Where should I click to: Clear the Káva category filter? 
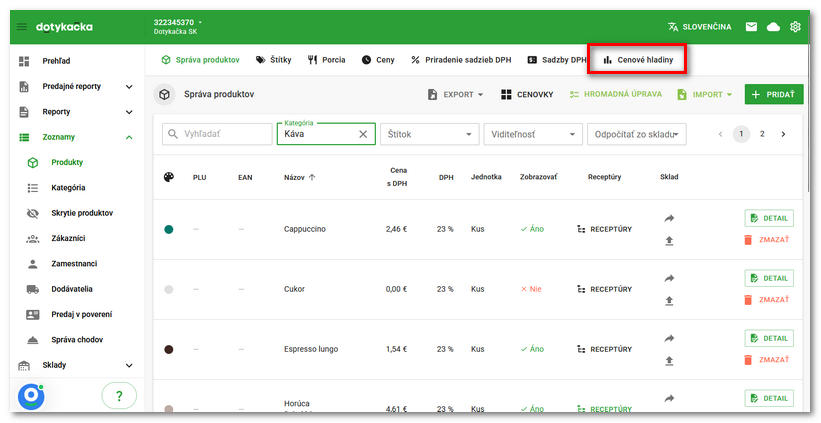pyautogui.click(x=363, y=134)
